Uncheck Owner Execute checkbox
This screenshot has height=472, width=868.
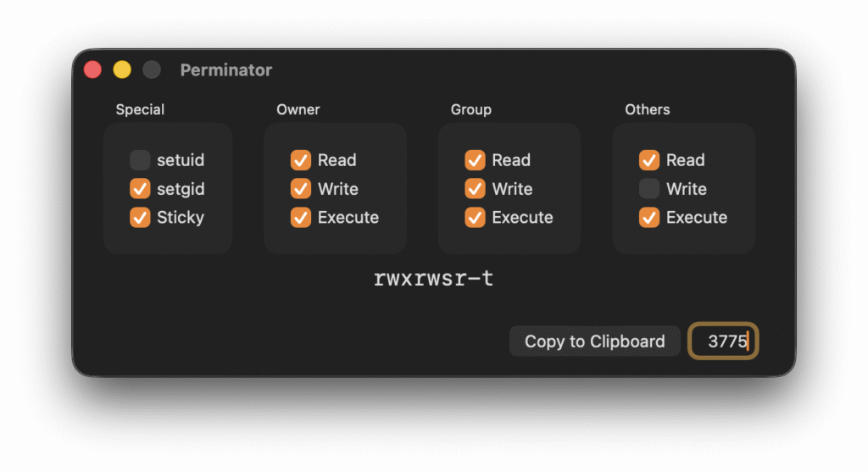tap(301, 218)
